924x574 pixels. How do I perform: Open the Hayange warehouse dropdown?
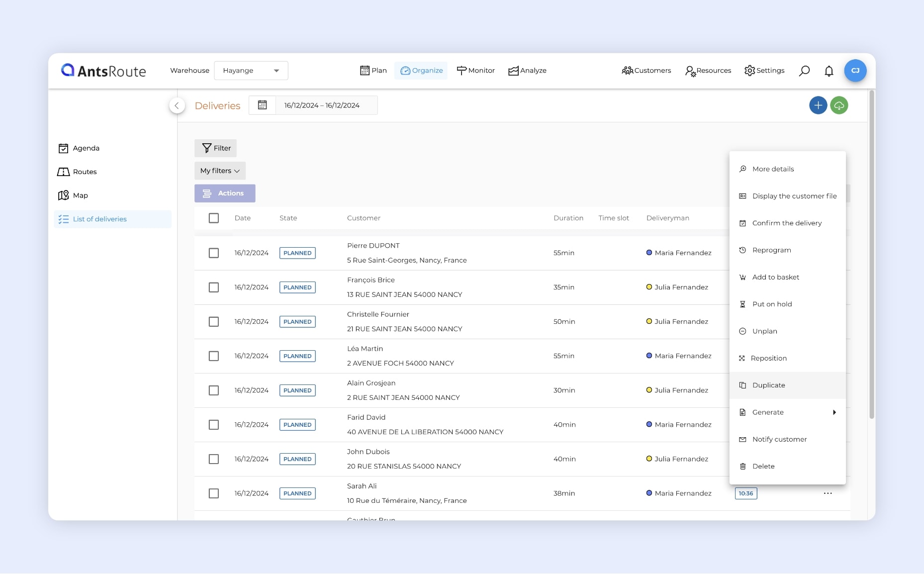pos(251,71)
